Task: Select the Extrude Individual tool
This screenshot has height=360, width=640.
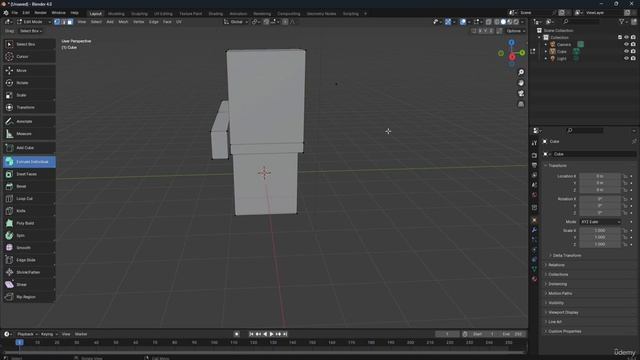Action: pyautogui.click(x=29, y=162)
